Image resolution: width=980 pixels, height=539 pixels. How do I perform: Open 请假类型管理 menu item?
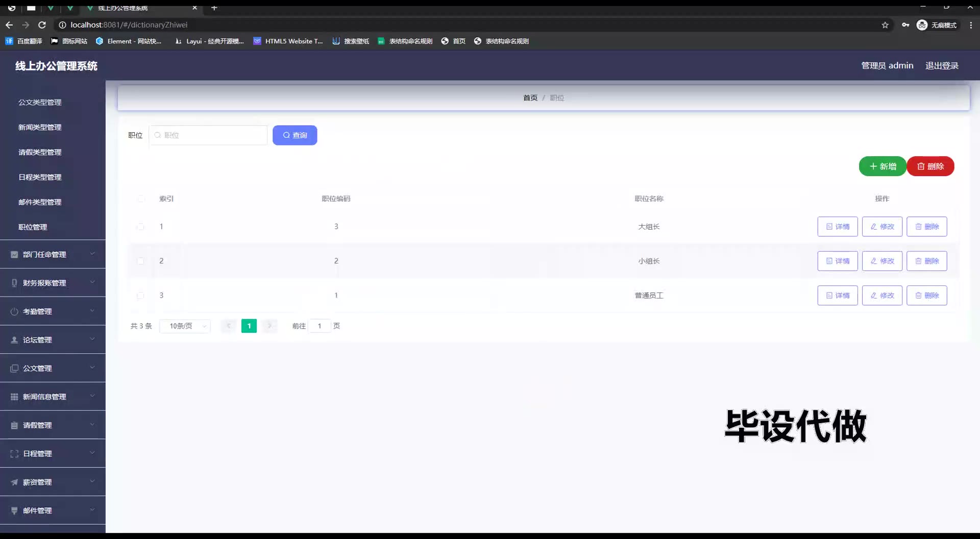click(40, 152)
